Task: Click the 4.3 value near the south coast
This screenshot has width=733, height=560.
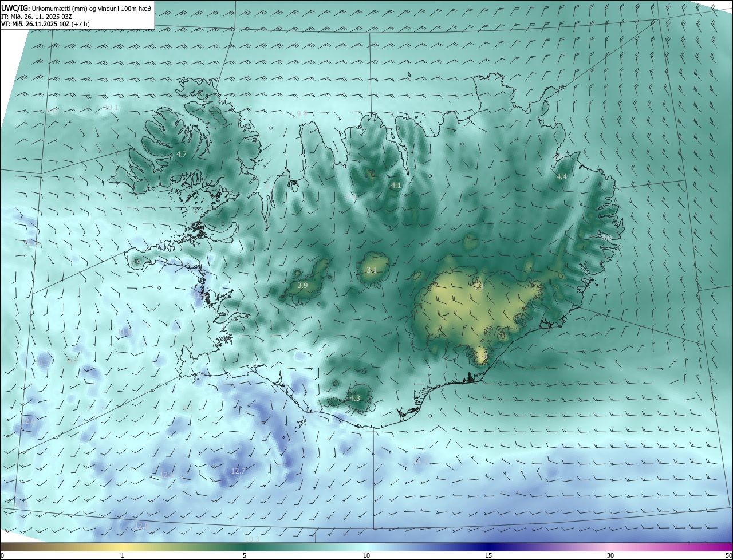Action: coord(354,398)
